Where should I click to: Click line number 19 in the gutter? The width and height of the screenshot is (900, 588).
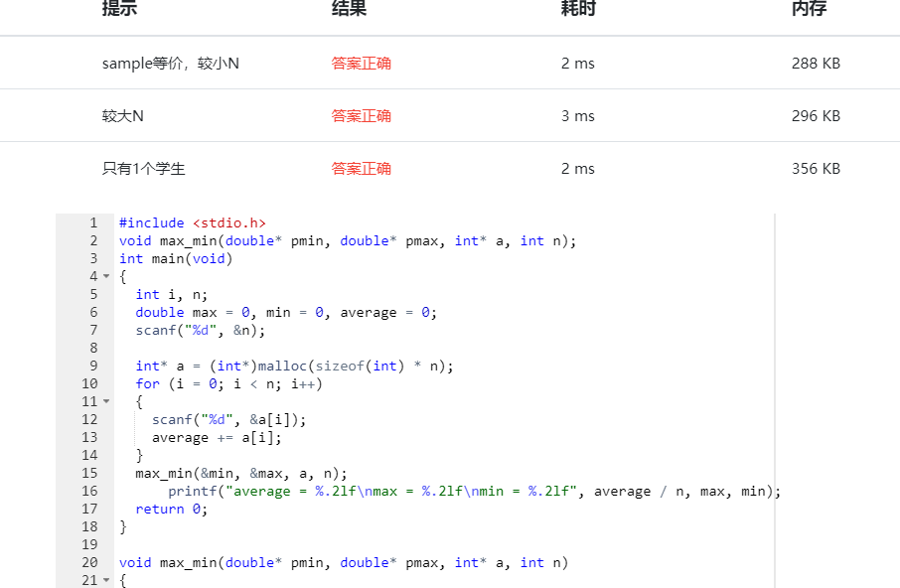(89, 545)
